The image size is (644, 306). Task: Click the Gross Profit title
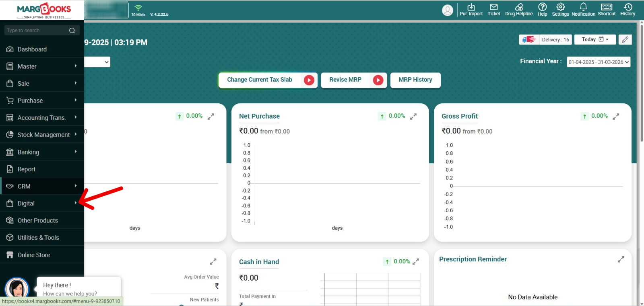(x=460, y=116)
